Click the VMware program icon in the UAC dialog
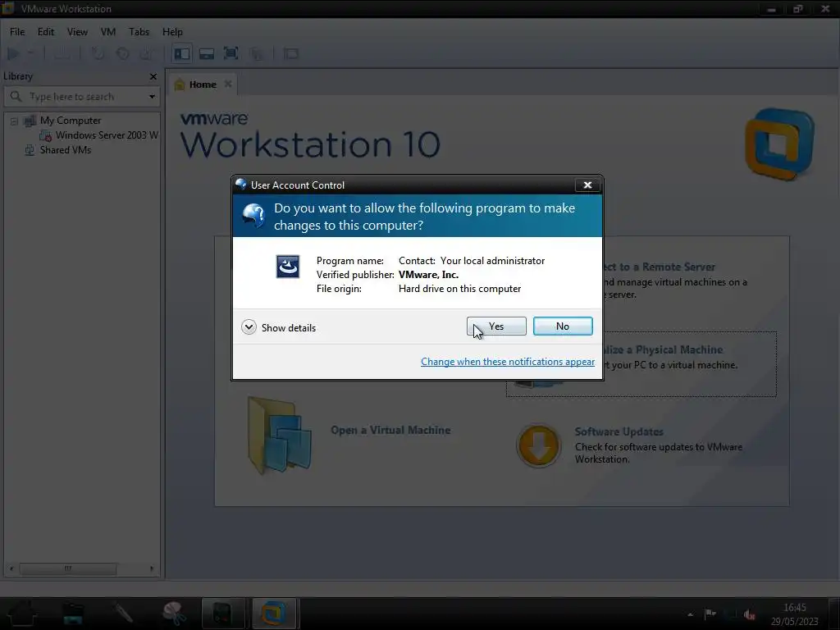This screenshot has width=840, height=630. point(288,267)
